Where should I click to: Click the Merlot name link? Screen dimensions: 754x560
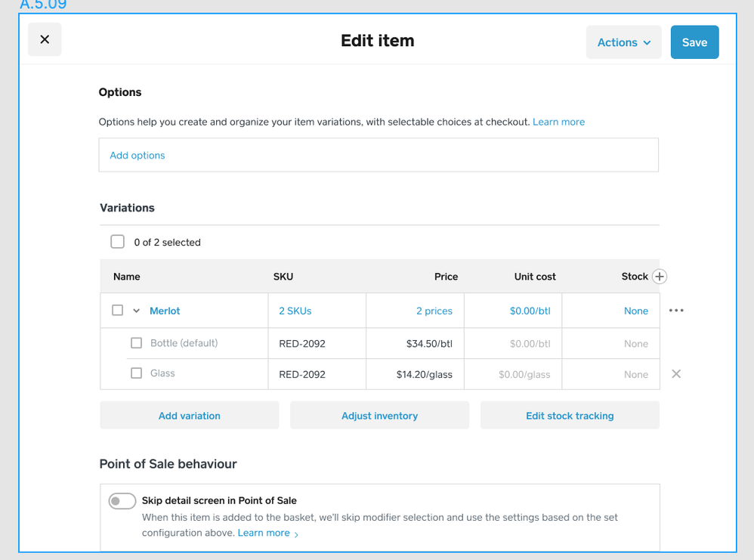click(165, 311)
